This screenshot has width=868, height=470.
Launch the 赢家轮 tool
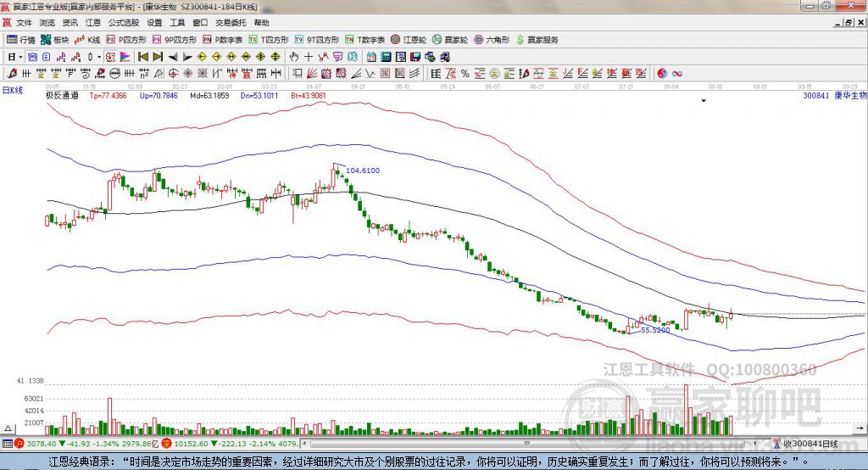(x=450, y=40)
